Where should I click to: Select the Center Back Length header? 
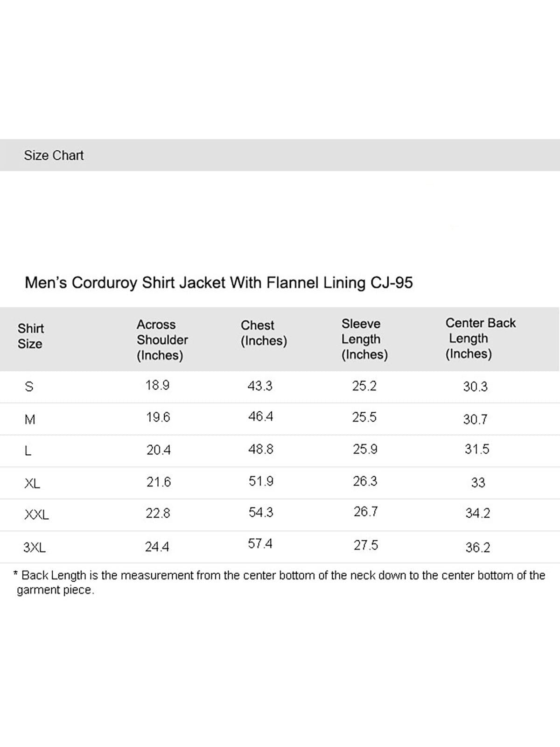[480, 338]
